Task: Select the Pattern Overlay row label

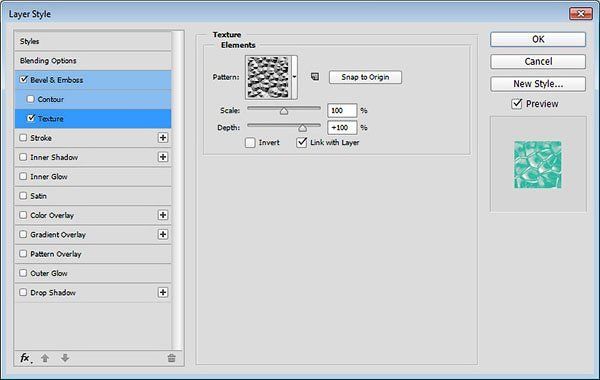Action: pyautogui.click(x=56, y=254)
